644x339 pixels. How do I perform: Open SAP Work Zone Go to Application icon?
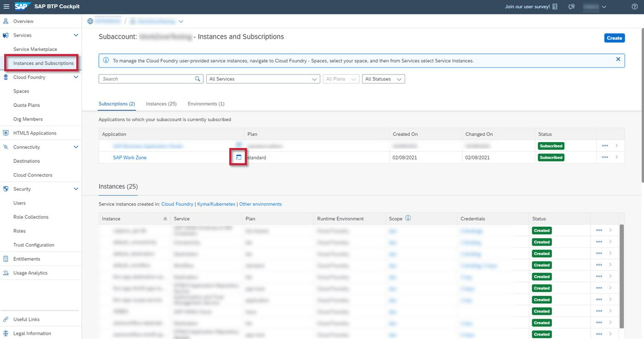tap(238, 157)
